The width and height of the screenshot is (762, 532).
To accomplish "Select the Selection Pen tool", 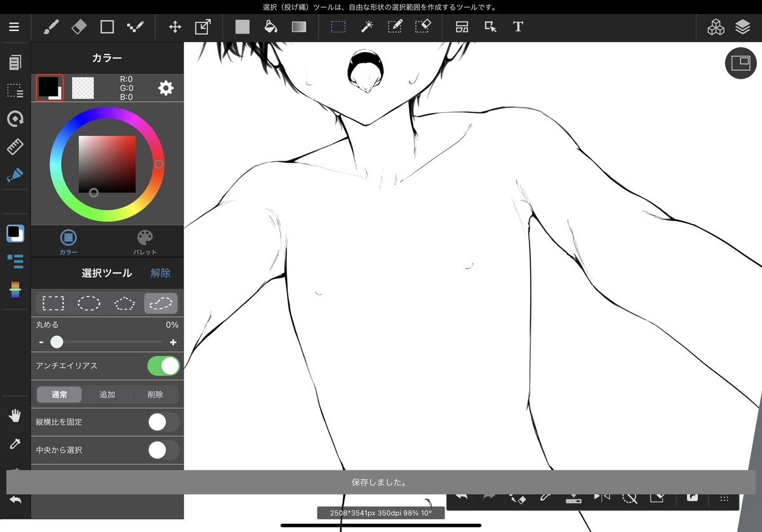I will (395, 27).
